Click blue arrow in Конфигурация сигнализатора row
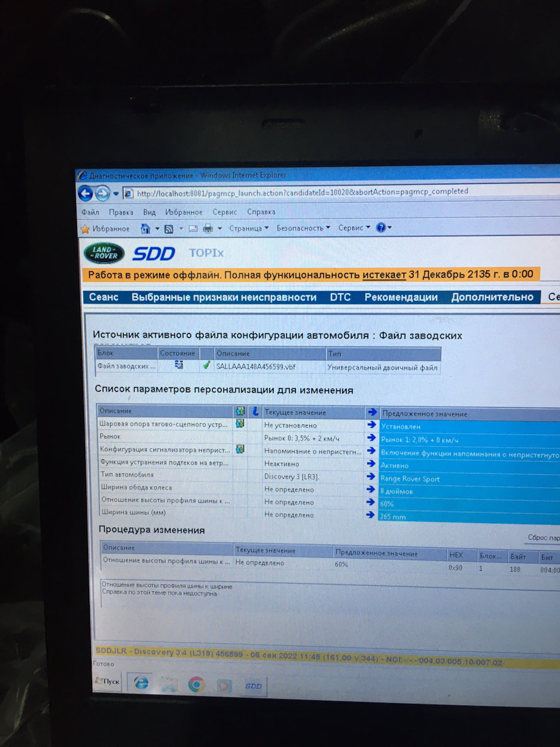The height and width of the screenshot is (747, 560). [x=372, y=451]
